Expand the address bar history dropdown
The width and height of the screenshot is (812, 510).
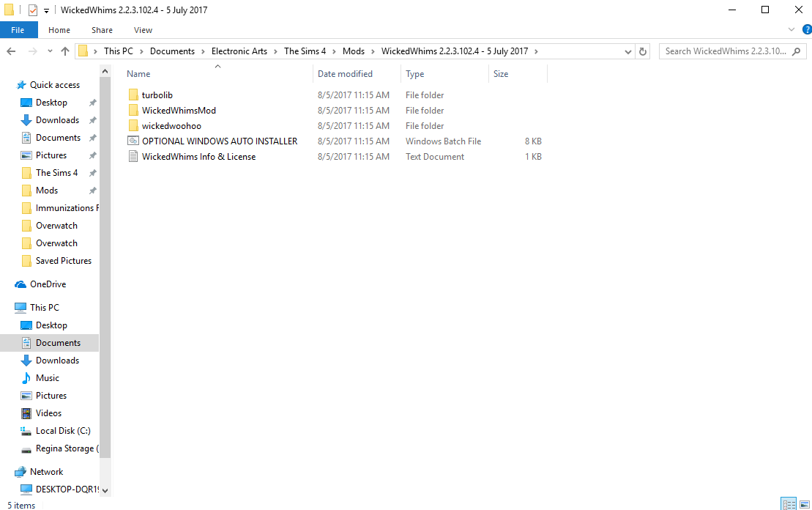pyautogui.click(x=627, y=51)
